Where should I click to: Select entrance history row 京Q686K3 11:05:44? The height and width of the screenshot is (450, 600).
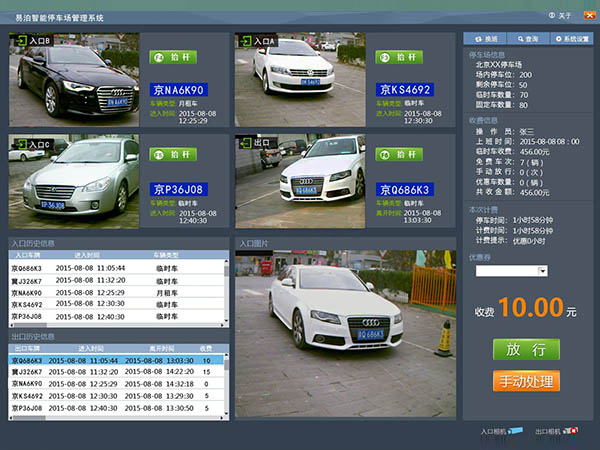(x=116, y=268)
